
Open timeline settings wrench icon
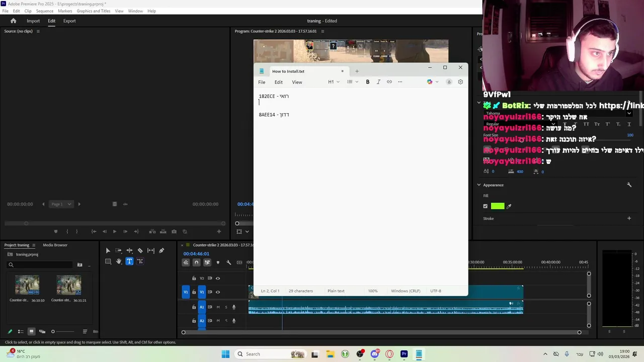point(228,262)
